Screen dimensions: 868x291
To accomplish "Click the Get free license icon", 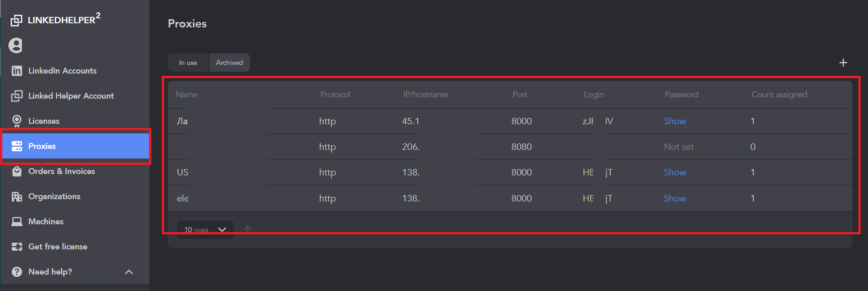I will point(17,247).
